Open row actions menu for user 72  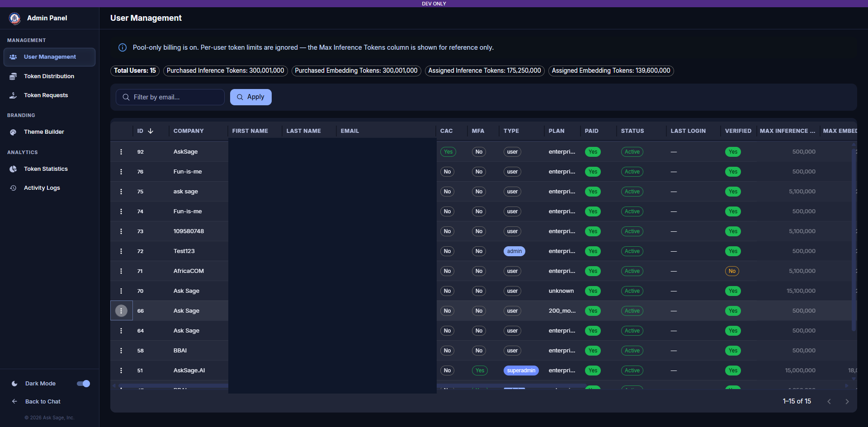[x=121, y=251]
